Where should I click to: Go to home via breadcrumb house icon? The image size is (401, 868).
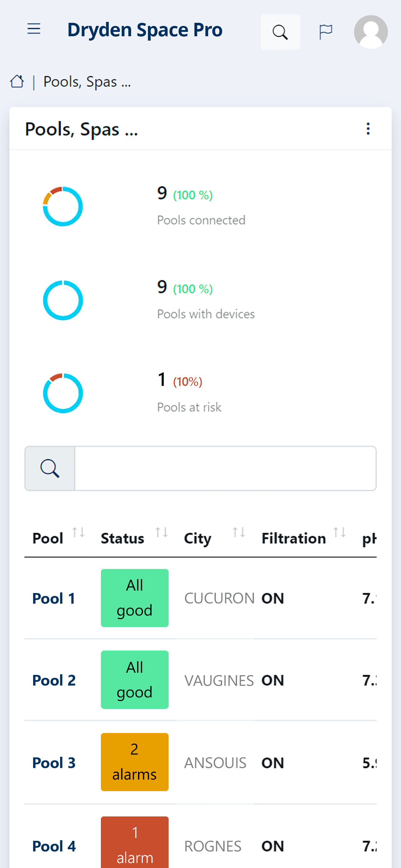pyautogui.click(x=17, y=81)
